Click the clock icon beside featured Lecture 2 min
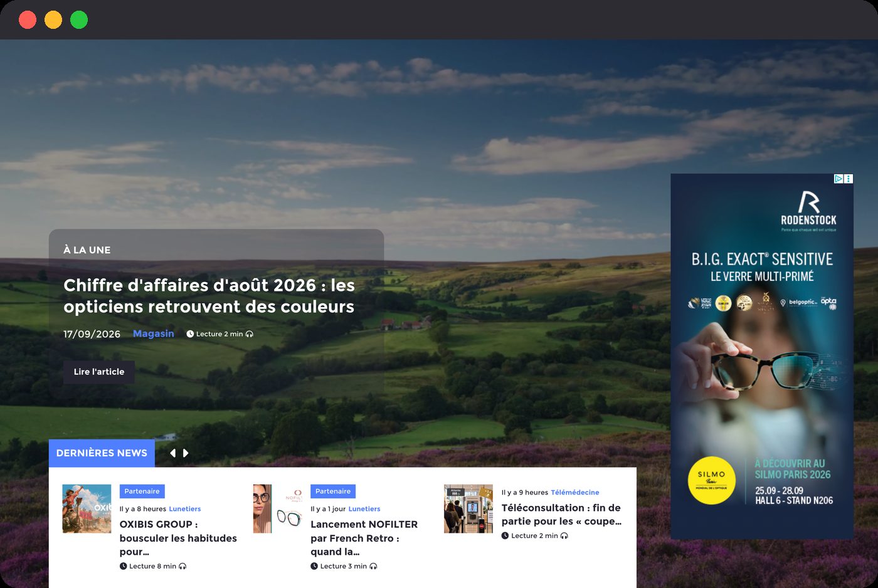The image size is (878, 588). click(190, 334)
